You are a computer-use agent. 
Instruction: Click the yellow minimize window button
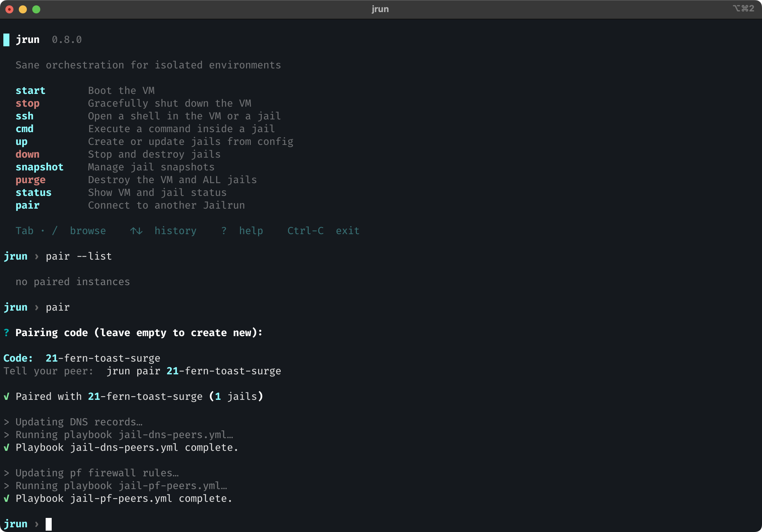[x=23, y=9]
